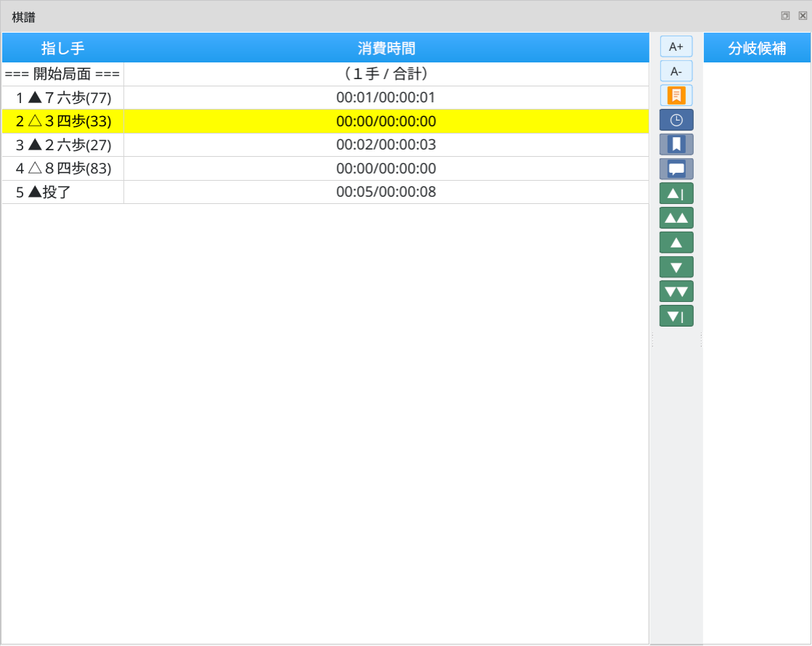Click the 消費時間 column header
Image resolution: width=812 pixels, height=646 pixels.
386,49
